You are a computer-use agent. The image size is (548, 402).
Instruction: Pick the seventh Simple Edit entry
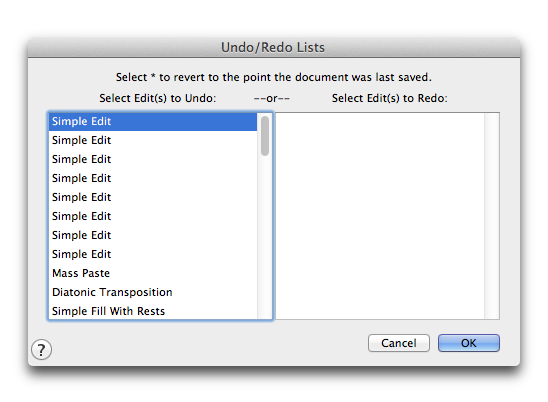coord(153,235)
